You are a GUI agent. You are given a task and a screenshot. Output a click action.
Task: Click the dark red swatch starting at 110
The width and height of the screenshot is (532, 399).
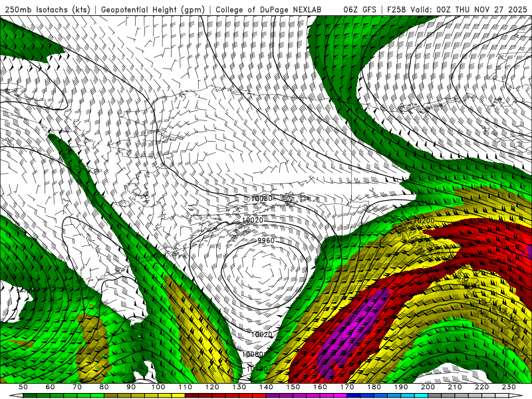pyautogui.click(x=192, y=396)
